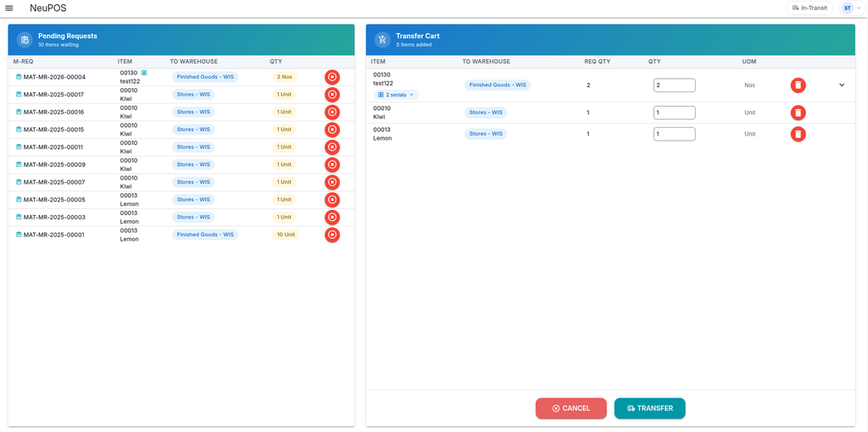Image resolution: width=868 pixels, height=432 pixels.
Task: Click Finished Goods - WIS chip in Transfer Cart
Action: 497,86
